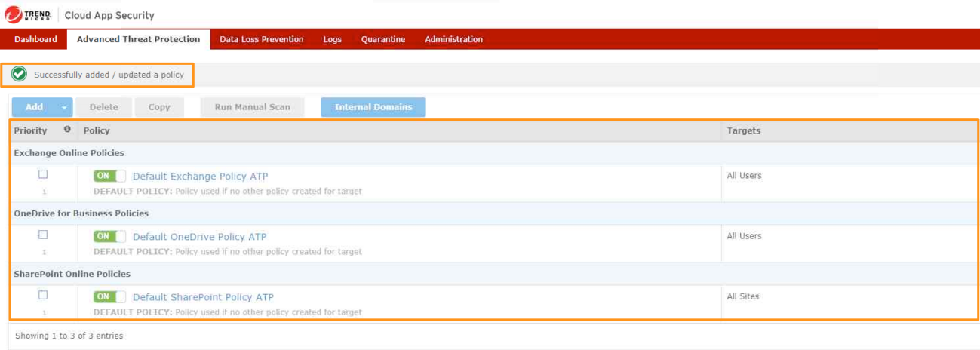
Task: Click the Add button
Action: (35, 107)
